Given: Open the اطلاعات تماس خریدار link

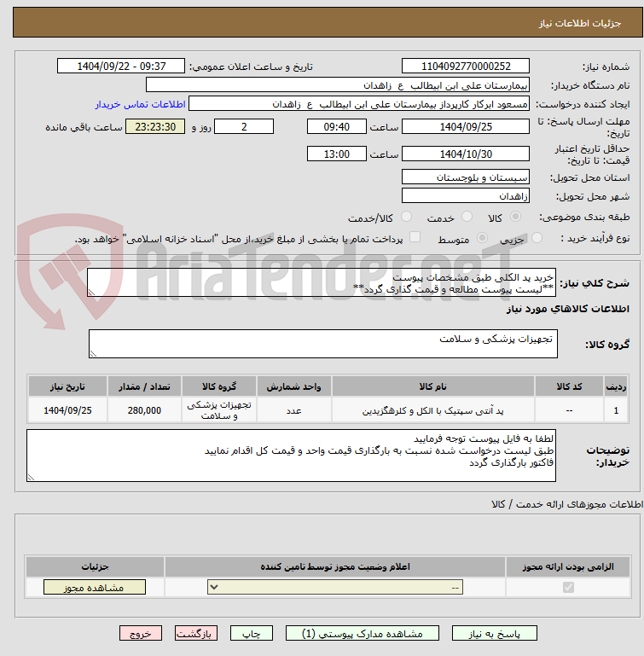Looking at the screenshot, I should pyautogui.click(x=140, y=105).
